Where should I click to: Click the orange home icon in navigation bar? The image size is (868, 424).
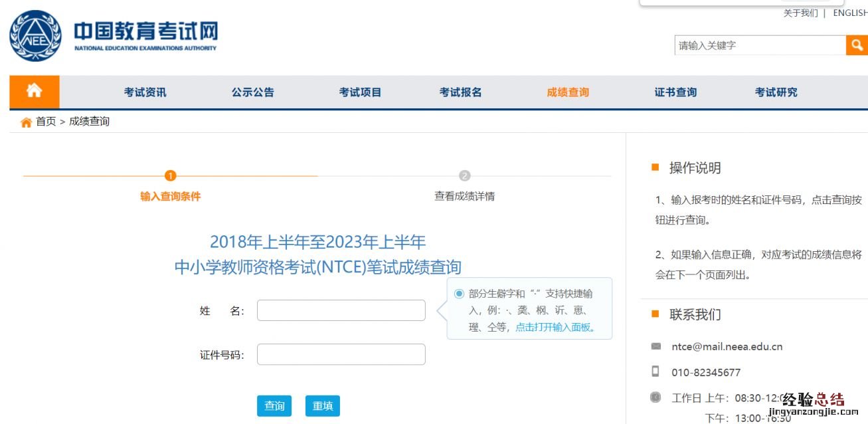click(x=33, y=92)
